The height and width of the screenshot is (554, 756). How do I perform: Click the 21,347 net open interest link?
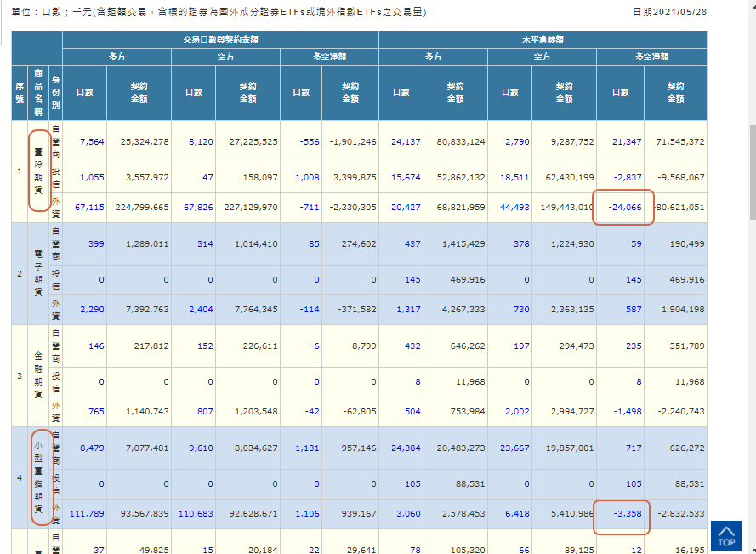coord(627,141)
